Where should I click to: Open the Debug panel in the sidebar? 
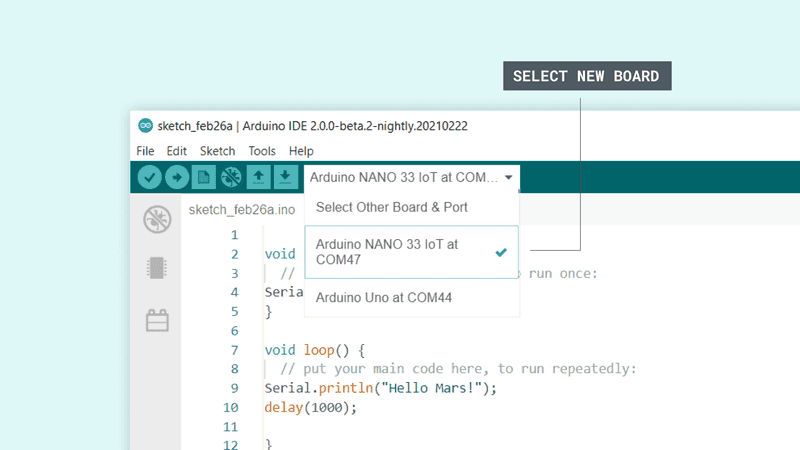[x=157, y=219]
